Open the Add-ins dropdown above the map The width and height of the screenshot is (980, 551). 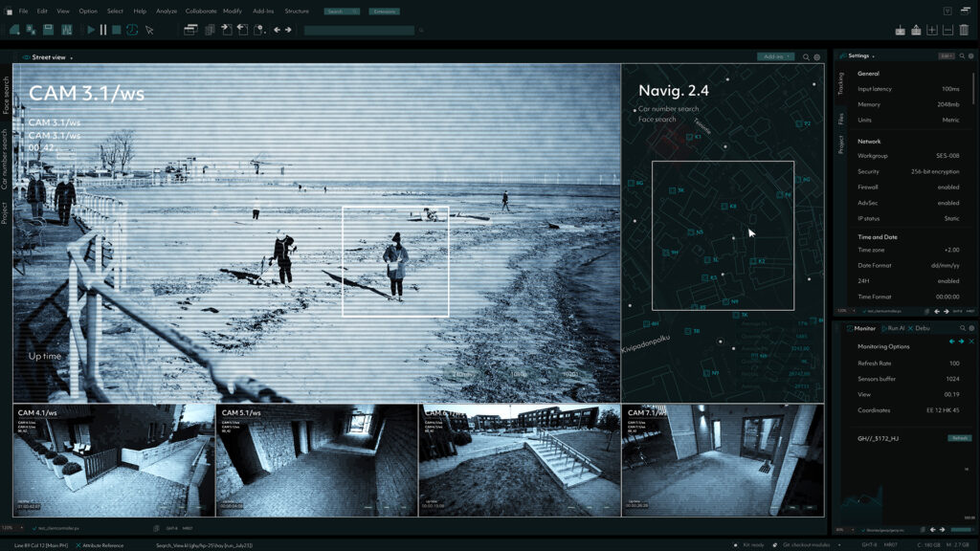(x=775, y=57)
